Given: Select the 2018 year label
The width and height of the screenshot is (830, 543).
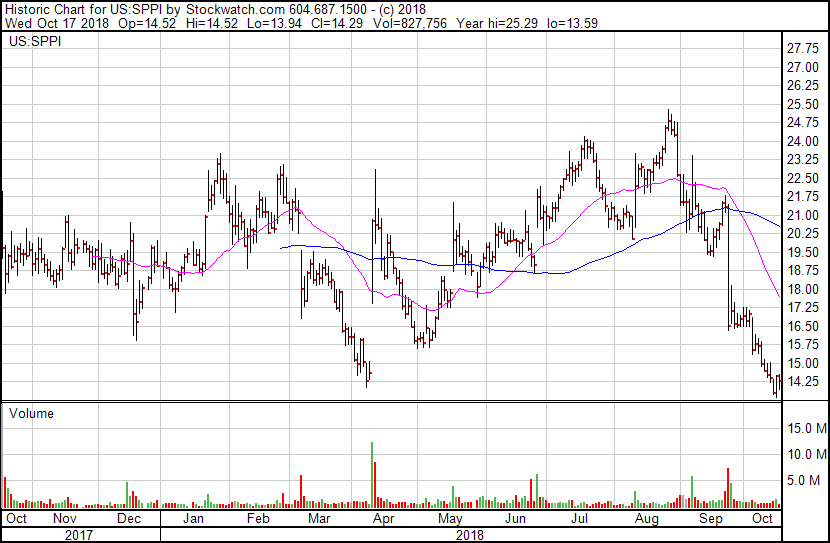Looking at the screenshot, I should tap(470, 535).
